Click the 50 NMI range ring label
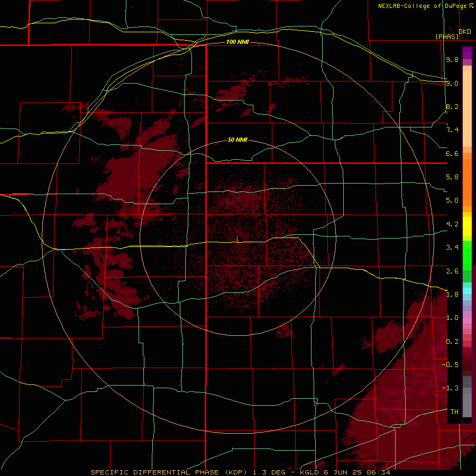476x476 pixels. [x=237, y=140]
